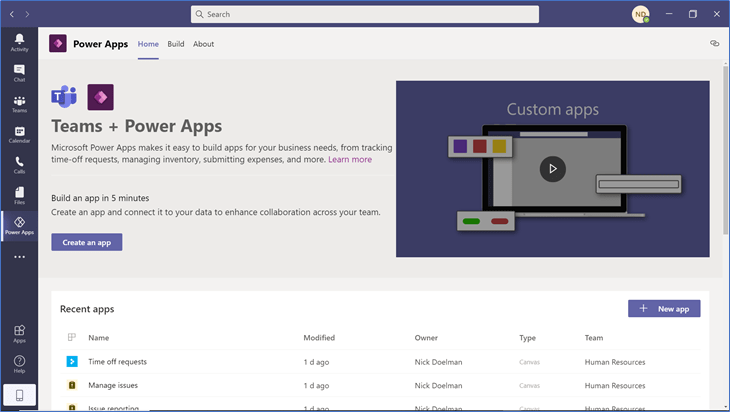The width and height of the screenshot is (730, 412).
Task: Open Calls in the sidebar
Action: click(19, 165)
